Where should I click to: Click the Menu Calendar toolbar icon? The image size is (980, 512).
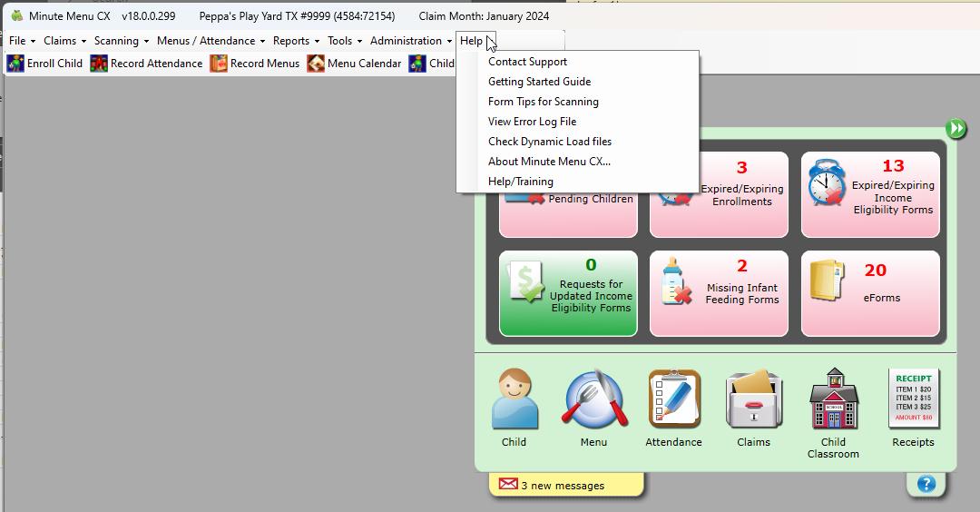[316, 64]
